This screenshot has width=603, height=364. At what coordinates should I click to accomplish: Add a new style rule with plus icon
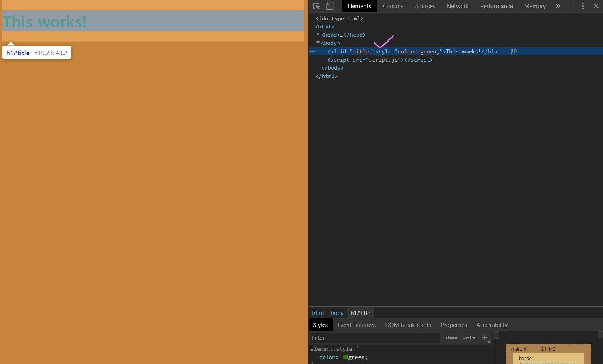tap(485, 338)
